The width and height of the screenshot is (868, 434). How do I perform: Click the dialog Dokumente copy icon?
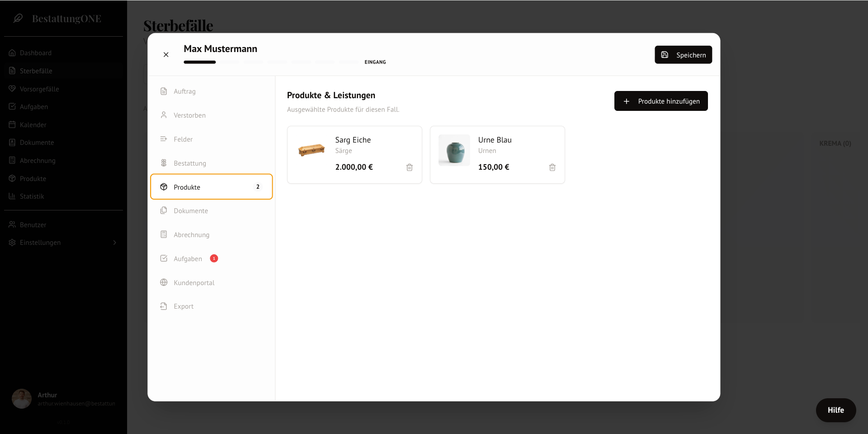pyautogui.click(x=164, y=210)
